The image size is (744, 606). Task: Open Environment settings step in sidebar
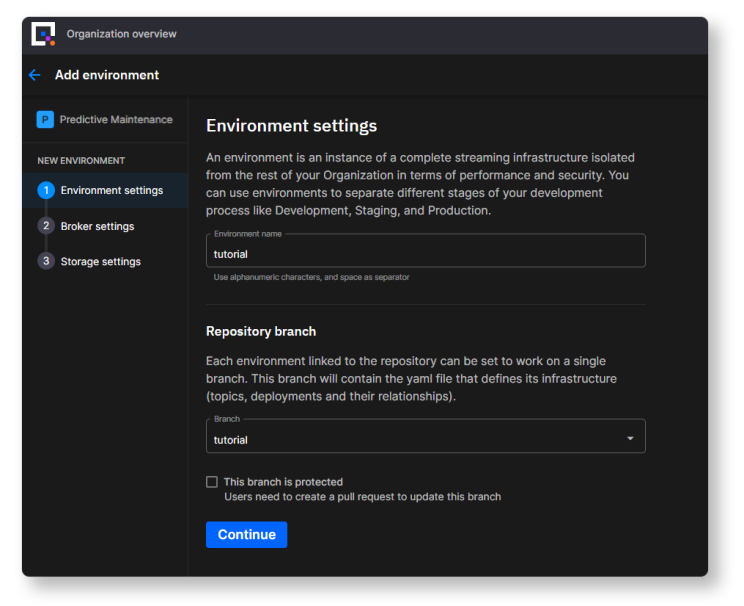pos(111,190)
